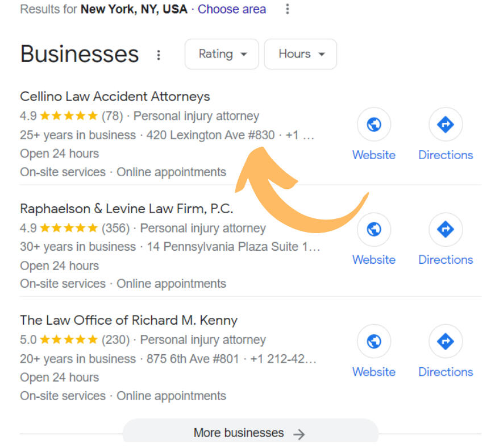491x448 pixels.
Task: Expand the Hours filter dropdown
Action: [x=301, y=54]
